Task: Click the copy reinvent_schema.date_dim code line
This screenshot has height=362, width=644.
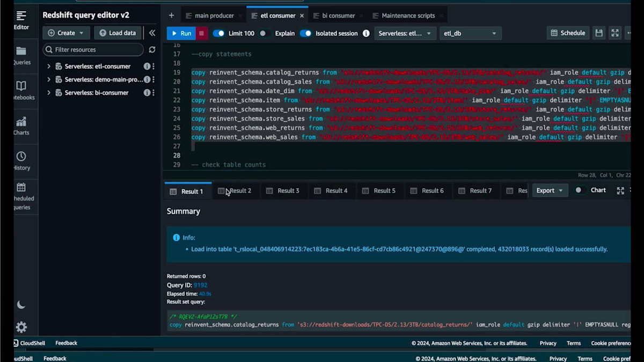Action: point(411,91)
